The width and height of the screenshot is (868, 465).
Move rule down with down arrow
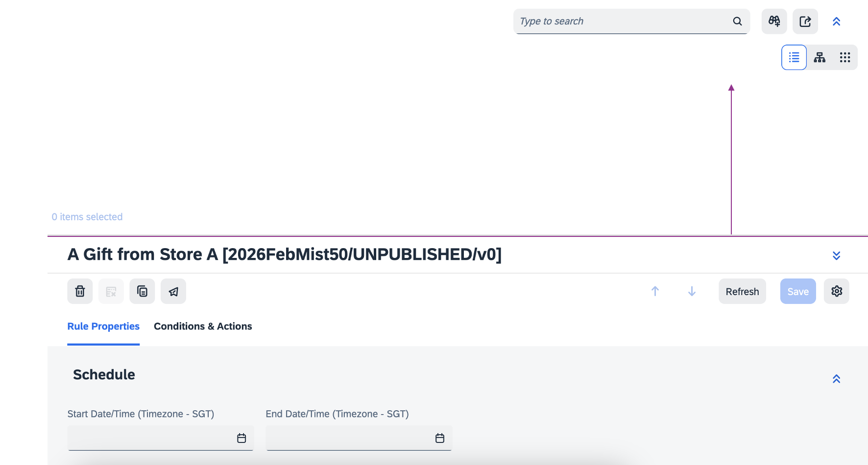pos(692,291)
